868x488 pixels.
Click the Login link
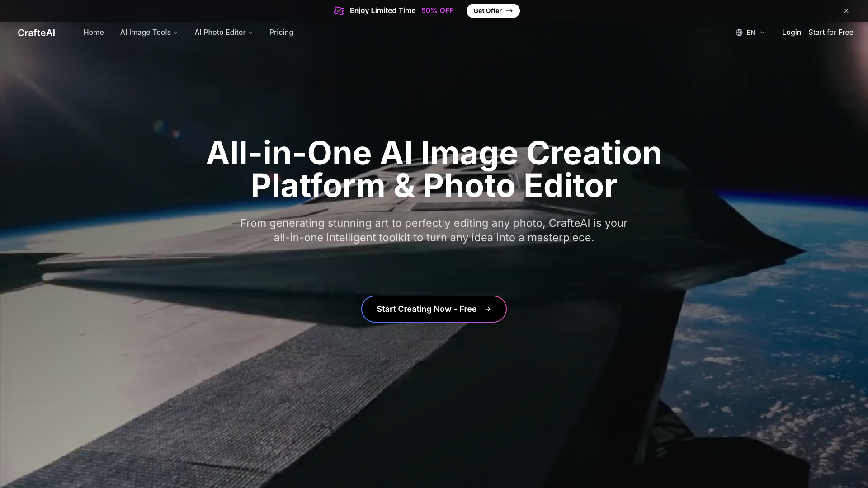click(792, 33)
